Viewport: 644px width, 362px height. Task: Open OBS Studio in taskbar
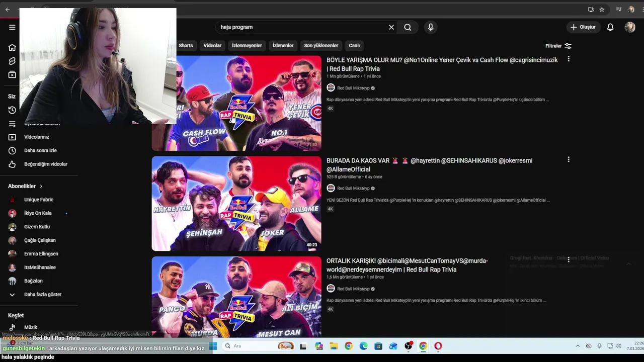(408, 346)
